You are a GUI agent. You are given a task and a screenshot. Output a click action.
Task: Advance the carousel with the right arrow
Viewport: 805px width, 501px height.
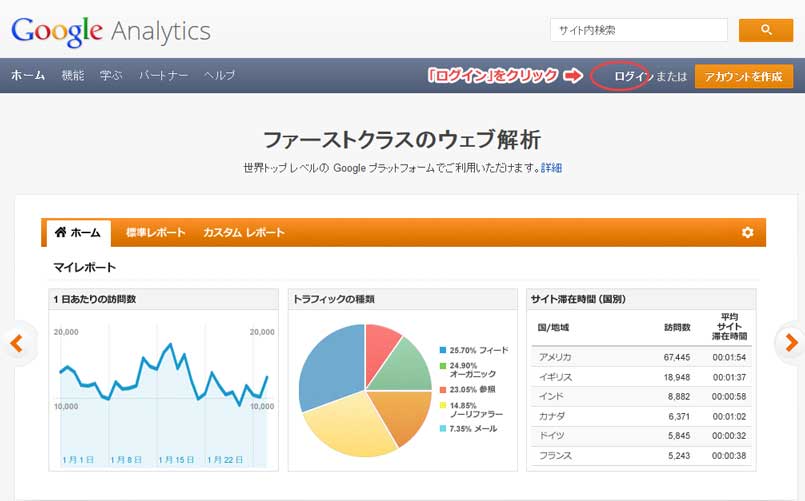pyautogui.click(x=791, y=342)
